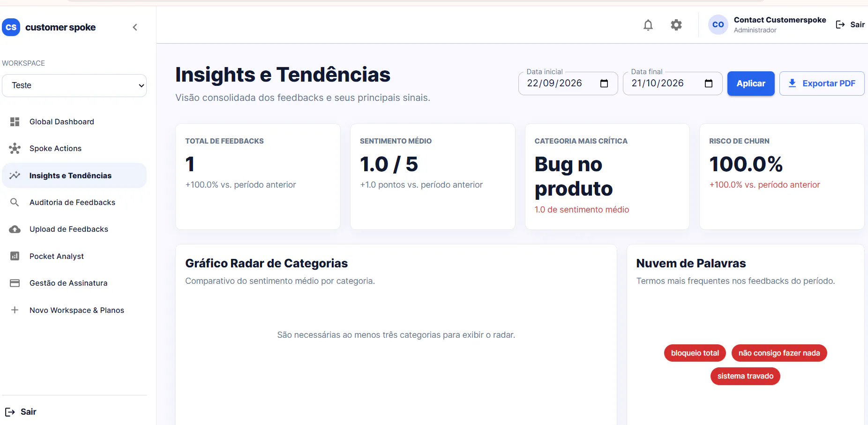Select Insights e Tendências in sidebar
The image size is (868, 425).
click(x=74, y=175)
